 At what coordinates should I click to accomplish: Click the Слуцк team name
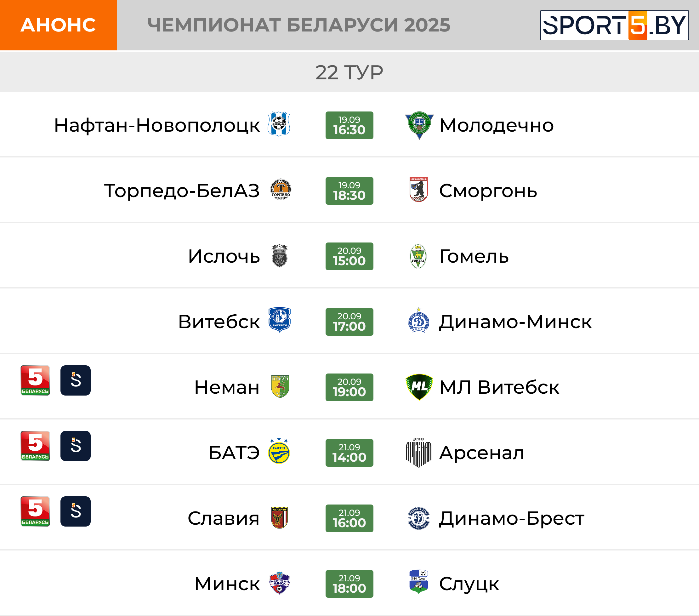469,584
